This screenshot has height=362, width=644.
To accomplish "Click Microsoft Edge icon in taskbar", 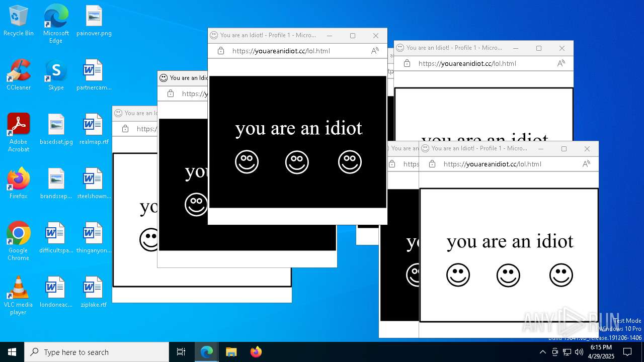I will click(207, 352).
